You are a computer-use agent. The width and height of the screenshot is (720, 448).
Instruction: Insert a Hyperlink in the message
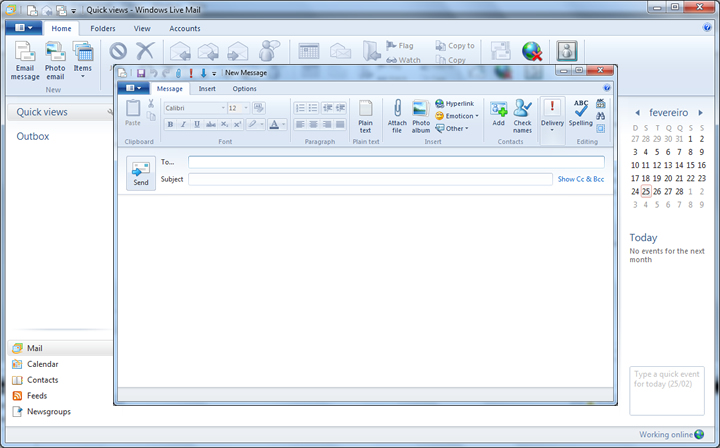pos(455,104)
